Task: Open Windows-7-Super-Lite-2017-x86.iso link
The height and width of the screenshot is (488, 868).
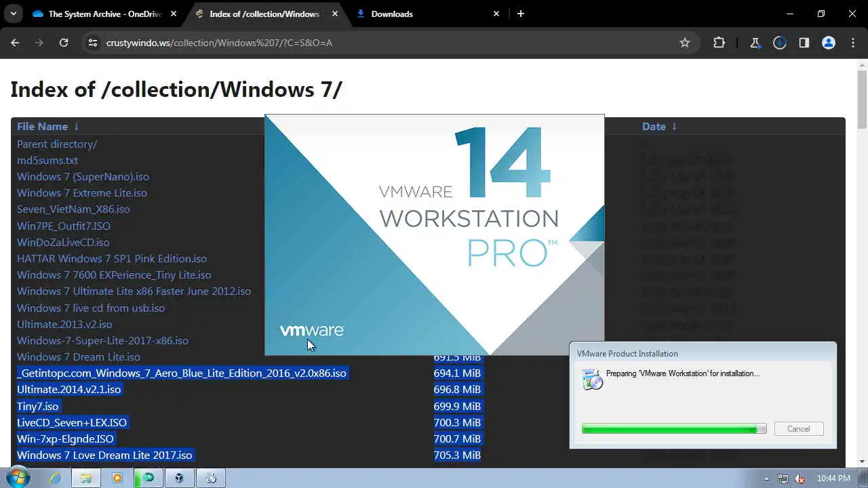Action: click(102, 340)
